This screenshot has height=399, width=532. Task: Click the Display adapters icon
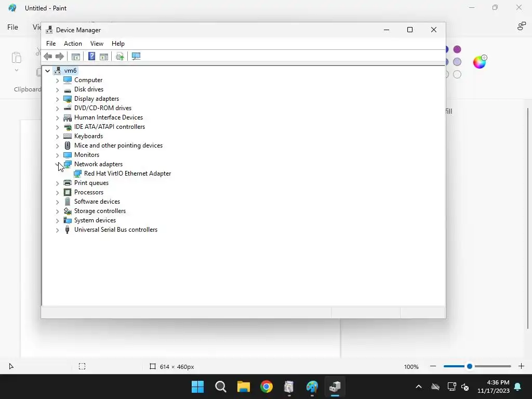(68, 99)
